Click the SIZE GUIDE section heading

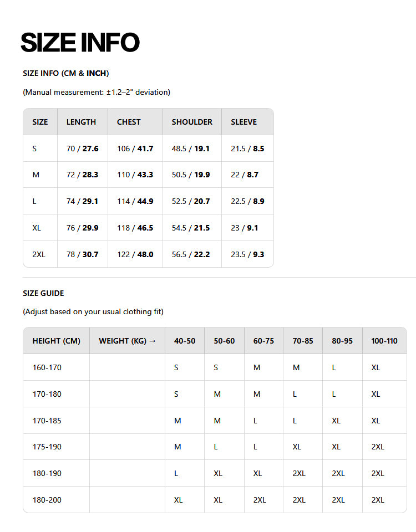(x=43, y=293)
